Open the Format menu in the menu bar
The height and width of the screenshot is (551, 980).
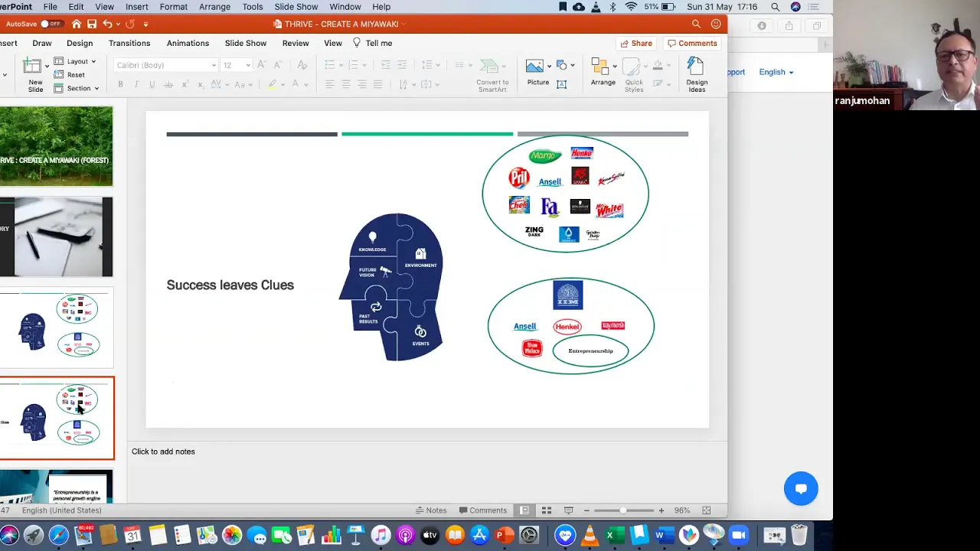coord(174,7)
